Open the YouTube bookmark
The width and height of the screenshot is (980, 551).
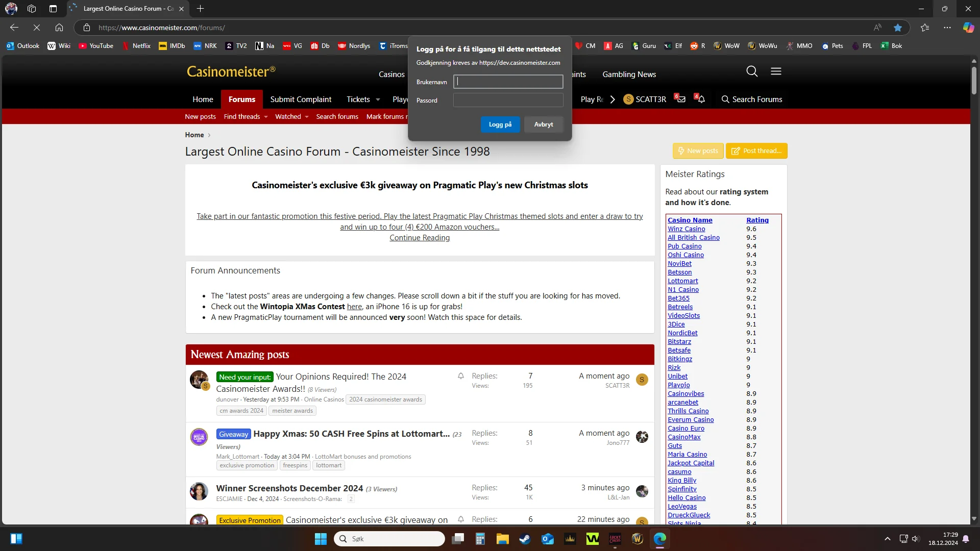(x=96, y=46)
